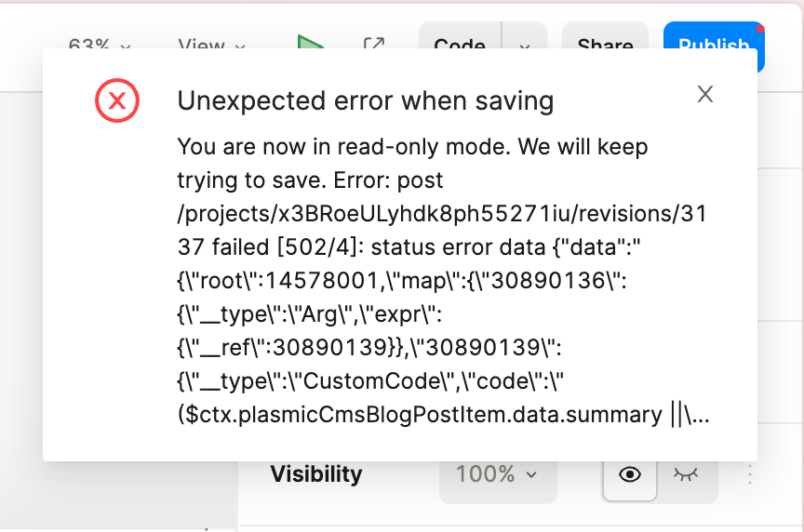Open the three-dot menu beside Visibility
Viewport: 804px width, 532px height.
[x=750, y=474]
